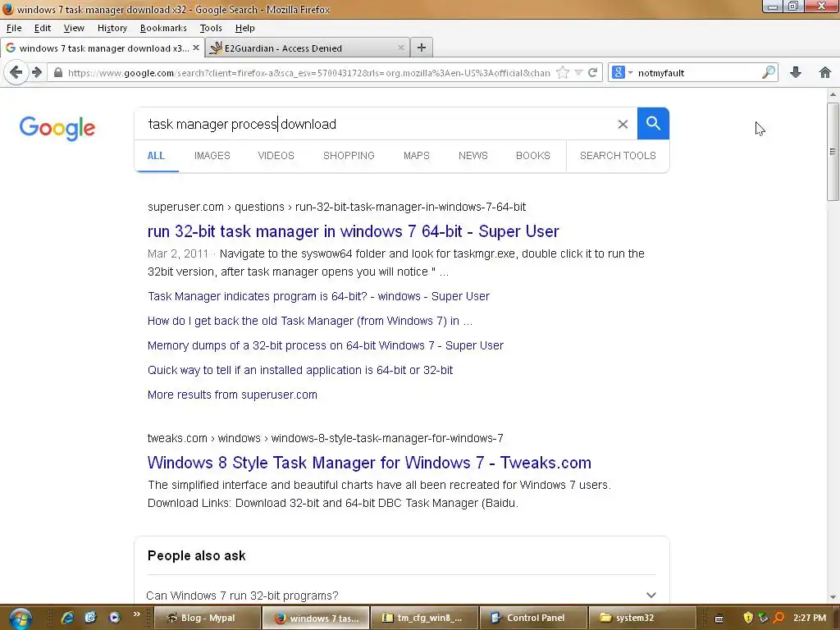The image size is (840, 630).
Task: Open the Bookmarks menu
Action: [x=163, y=28]
